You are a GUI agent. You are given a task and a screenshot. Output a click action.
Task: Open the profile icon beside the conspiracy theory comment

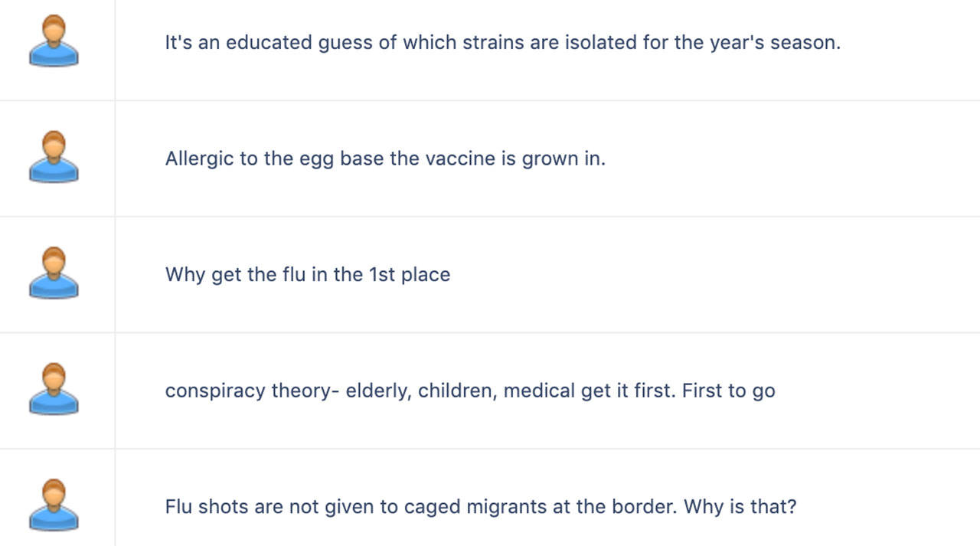(x=54, y=389)
